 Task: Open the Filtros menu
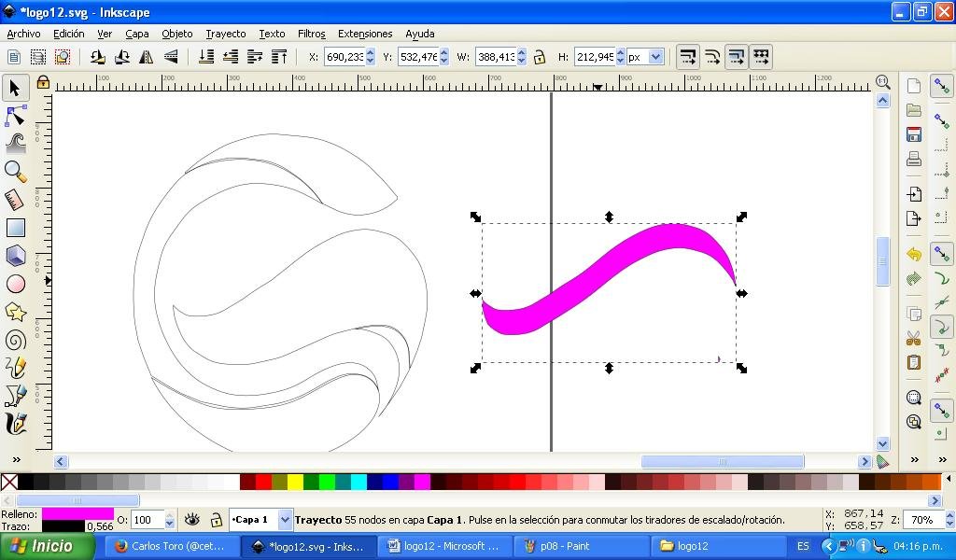point(312,34)
